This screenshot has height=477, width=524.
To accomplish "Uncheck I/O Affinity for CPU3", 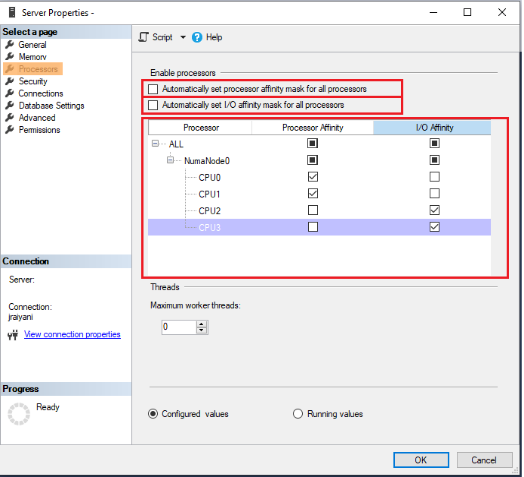I will (x=434, y=227).
